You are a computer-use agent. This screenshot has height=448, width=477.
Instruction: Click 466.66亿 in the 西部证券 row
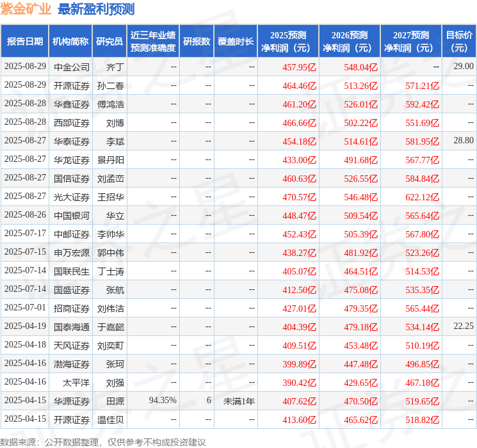click(x=300, y=123)
